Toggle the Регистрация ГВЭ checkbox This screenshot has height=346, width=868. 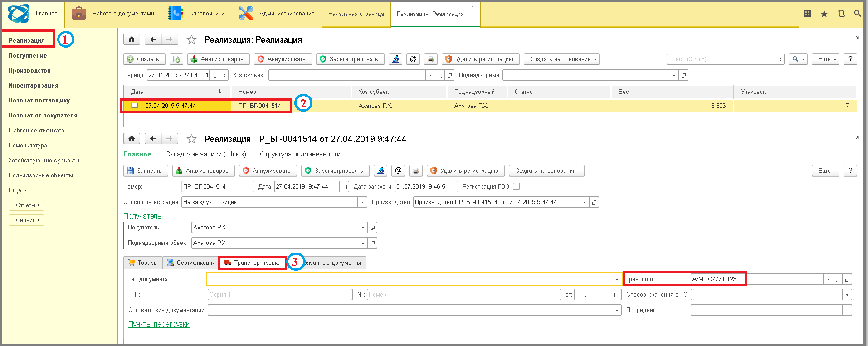[x=516, y=186]
